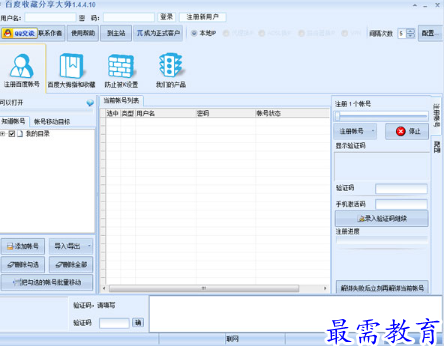The image size is (448, 363).
Task: Focus 验证码 input in right panel
Action: click(x=401, y=189)
